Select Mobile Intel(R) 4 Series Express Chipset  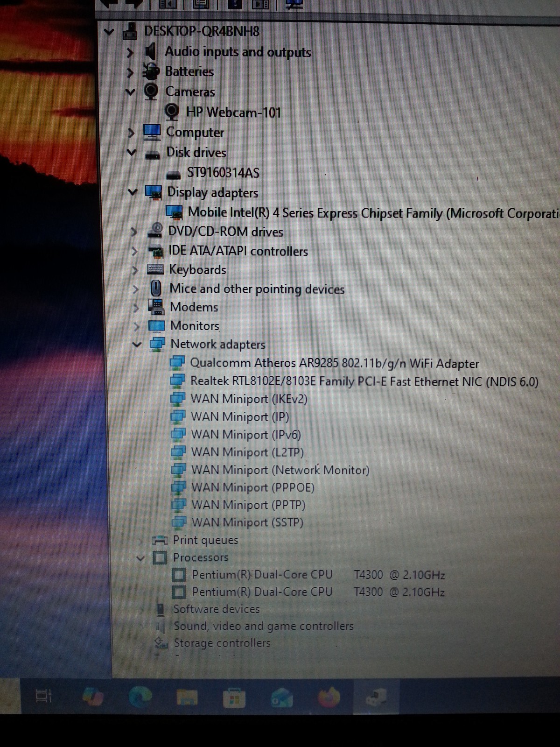coord(373,213)
